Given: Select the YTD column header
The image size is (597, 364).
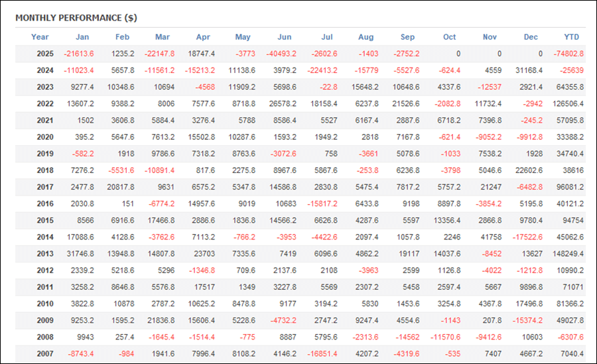Looking at the screenshot, I should pos(571,37).
